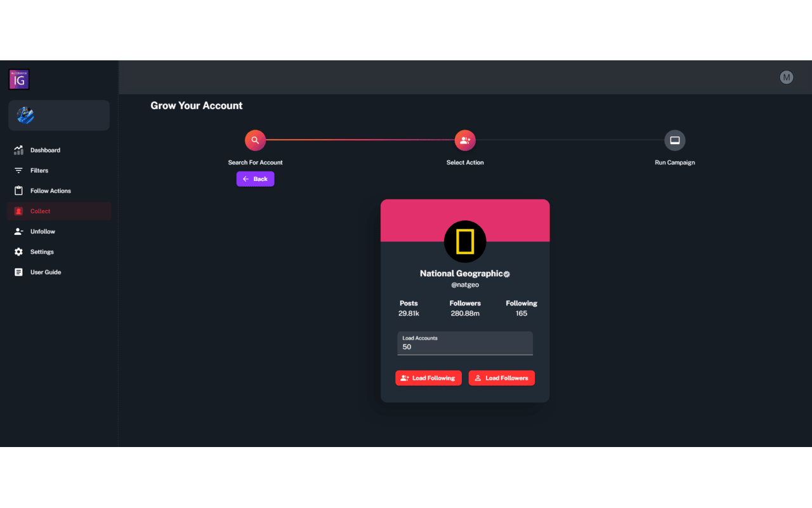Screen dimensions: 812x508
Task: Click the National Geographic name text
Action: (x=461, y=274)
